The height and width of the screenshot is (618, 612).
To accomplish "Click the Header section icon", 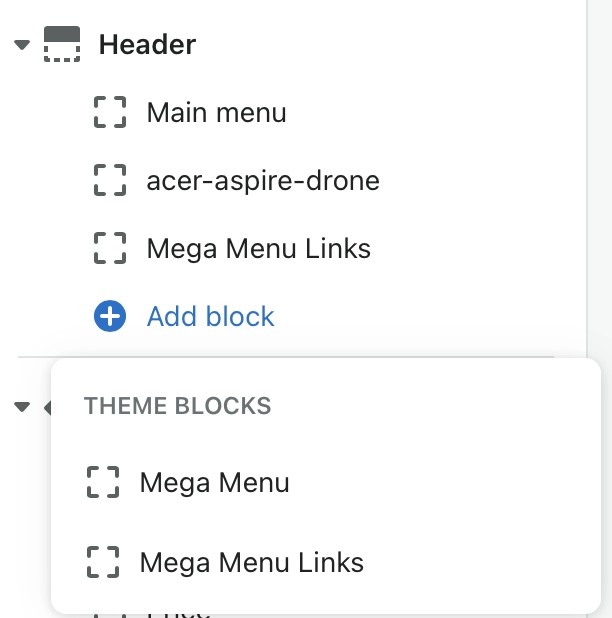I will pos(62,45).
